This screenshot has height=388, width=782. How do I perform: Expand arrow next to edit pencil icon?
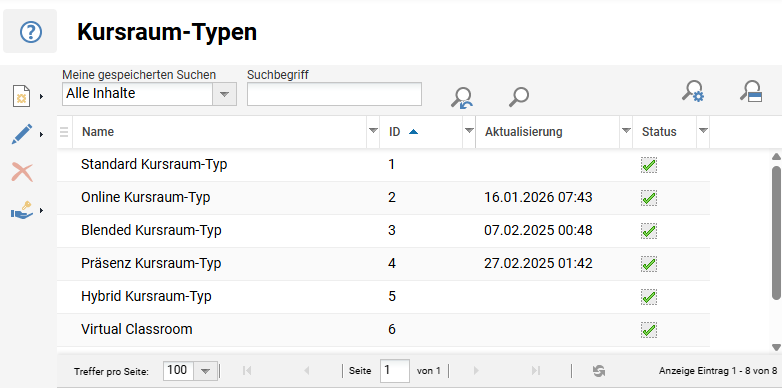[41, 134]
